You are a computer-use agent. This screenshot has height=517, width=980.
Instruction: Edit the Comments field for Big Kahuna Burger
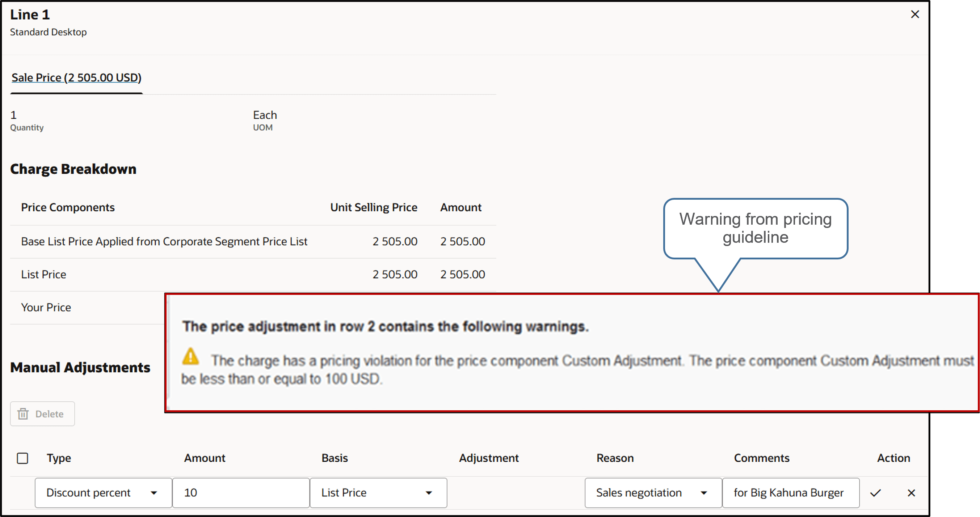(791, 493)
